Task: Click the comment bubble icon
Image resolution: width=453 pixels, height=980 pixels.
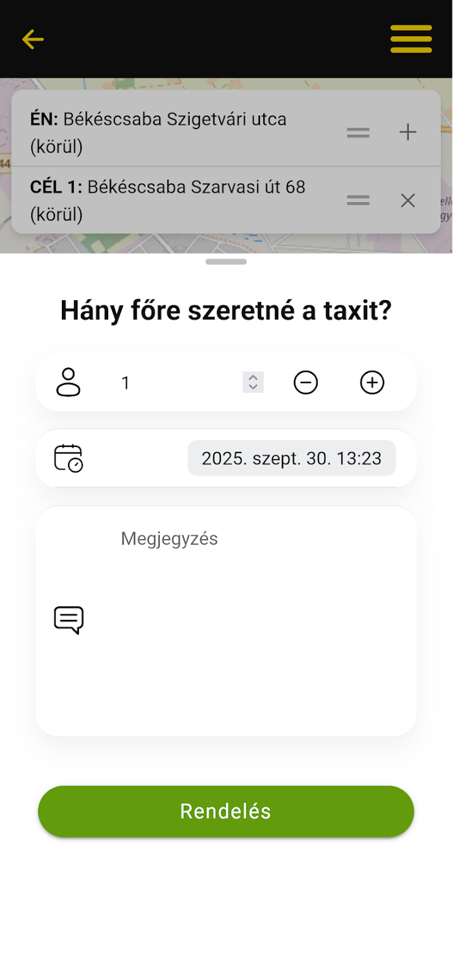Action: (x=68, y=620)
